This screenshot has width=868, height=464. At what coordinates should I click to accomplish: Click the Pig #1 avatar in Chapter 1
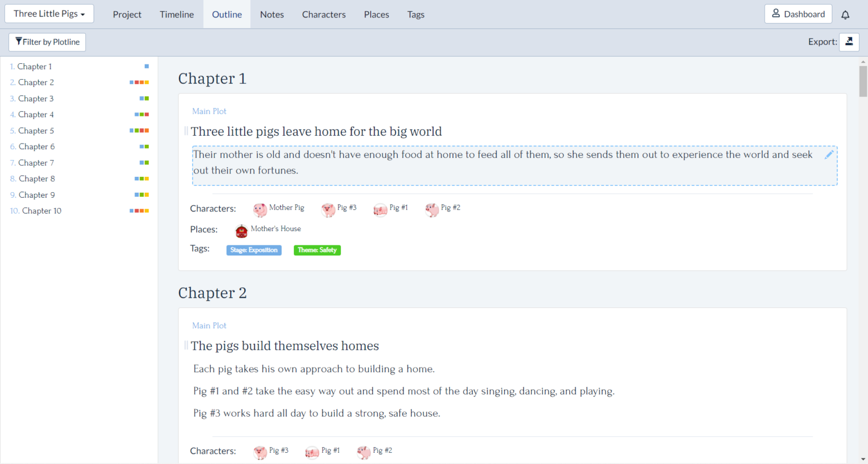(x=380, y=210)
